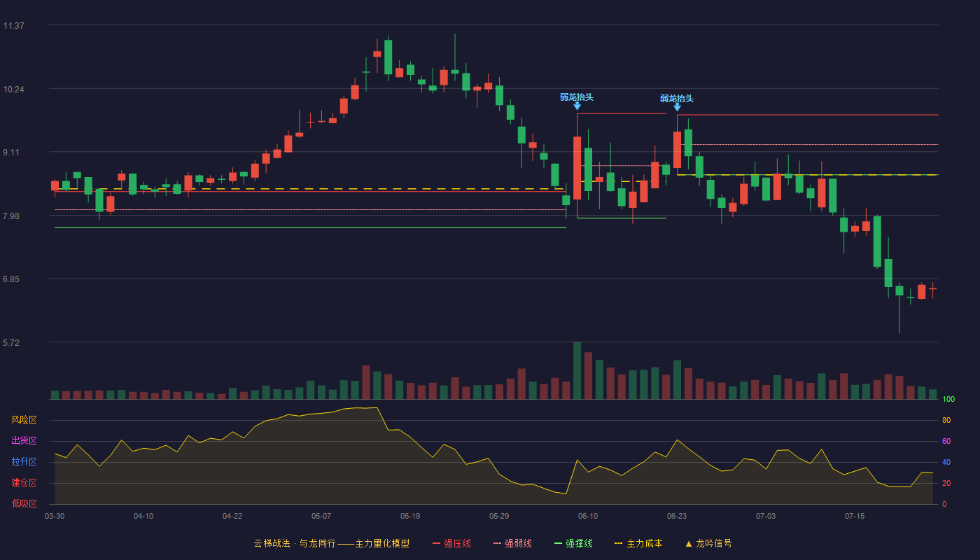Click the 80 indicator scale value
The image size is (980, 560).
click(946, 421)
